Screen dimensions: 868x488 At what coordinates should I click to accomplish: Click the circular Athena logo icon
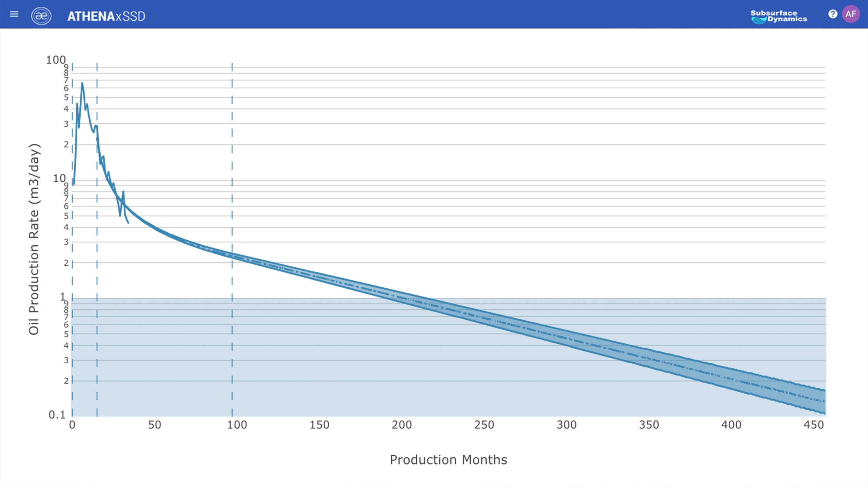tap(41, 16)
